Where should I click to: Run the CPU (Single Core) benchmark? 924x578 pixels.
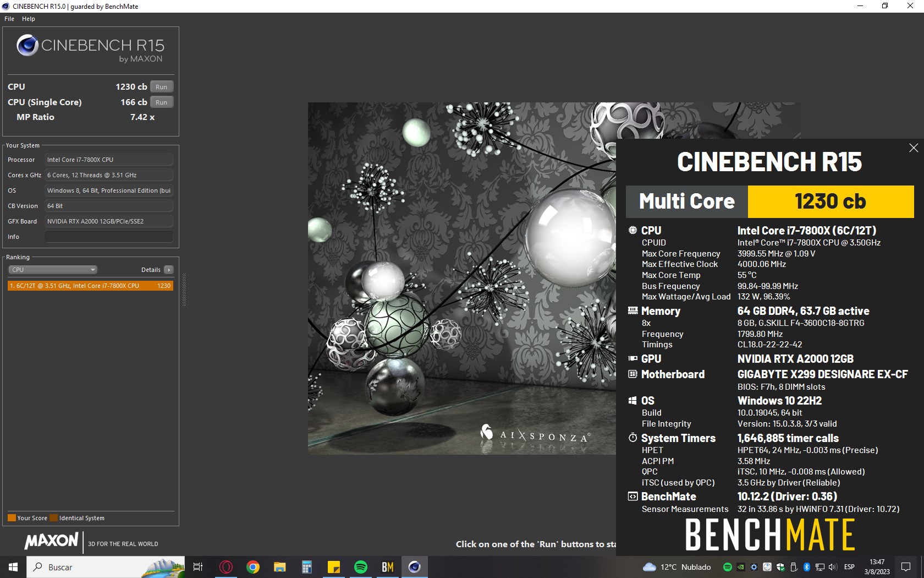tap(161, 102)
